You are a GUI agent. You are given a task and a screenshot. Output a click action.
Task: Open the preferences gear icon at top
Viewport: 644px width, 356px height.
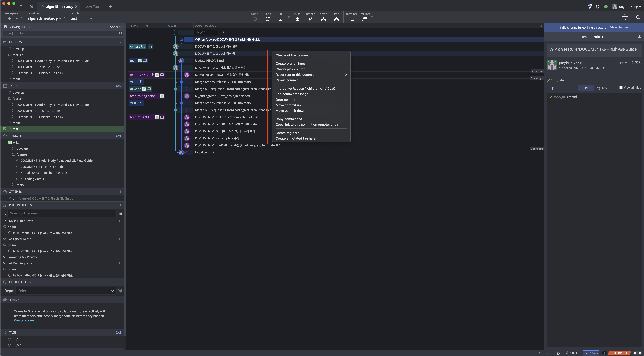click(598, 7)
